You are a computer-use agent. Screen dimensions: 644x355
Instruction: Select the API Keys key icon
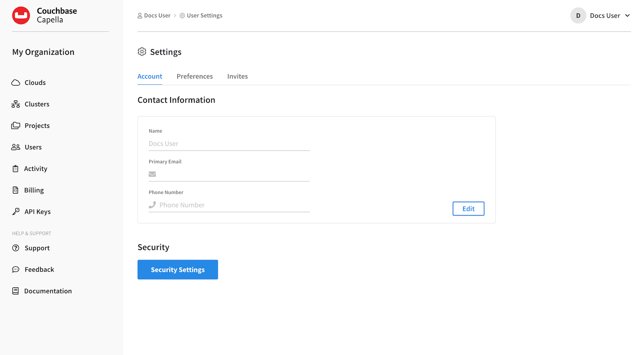click(x=16, y=211)
